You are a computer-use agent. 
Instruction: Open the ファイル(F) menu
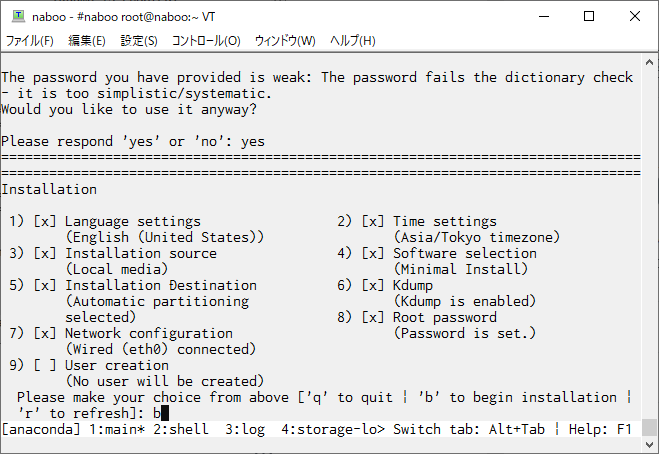click(29, 41)
